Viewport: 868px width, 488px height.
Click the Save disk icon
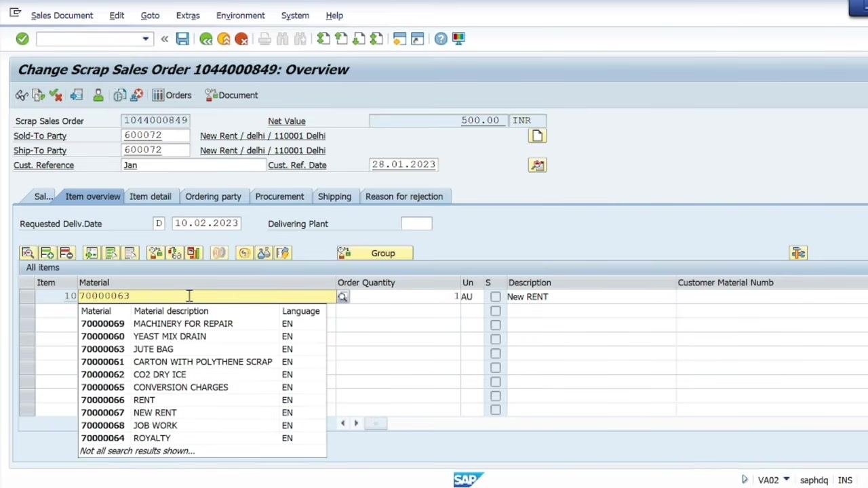(182, 39)
